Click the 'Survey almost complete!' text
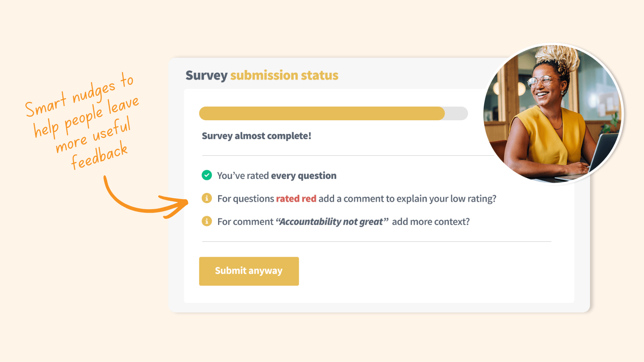Image resolution: width=644 pixels, height=362 pixels. [256, 136]
